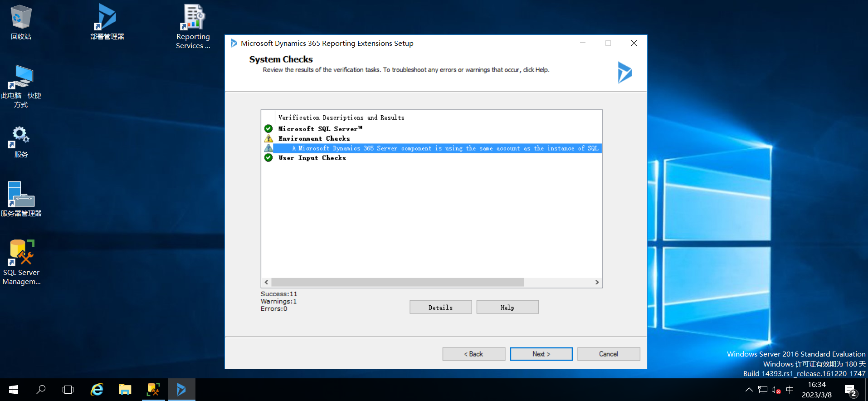
Task: Open Task View from the taskbar
Action: 68,390
